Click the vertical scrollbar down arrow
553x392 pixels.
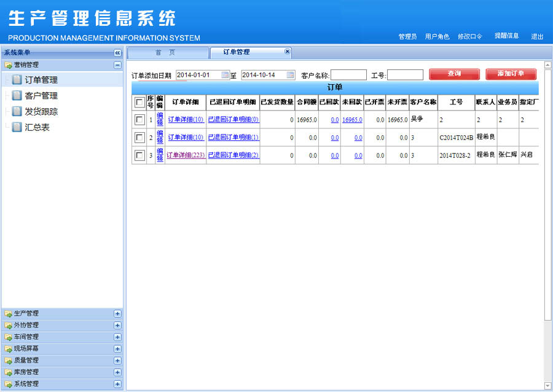tap(547, 385)
